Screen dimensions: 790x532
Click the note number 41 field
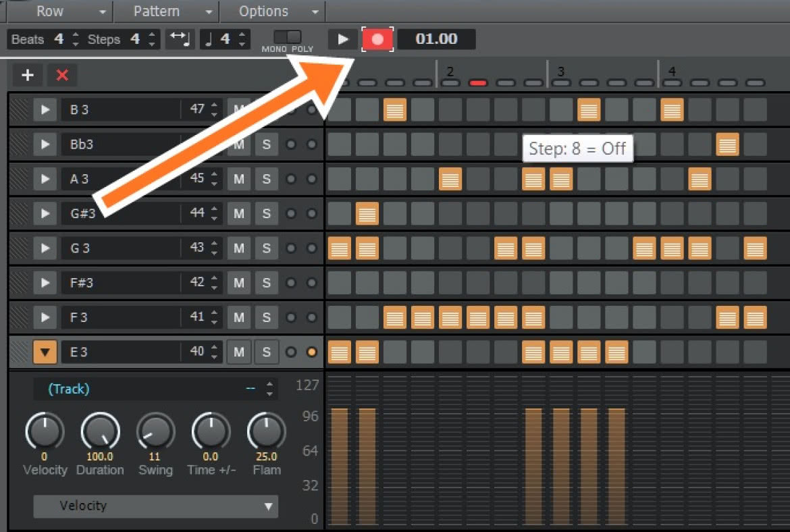[x=197, y=317]
